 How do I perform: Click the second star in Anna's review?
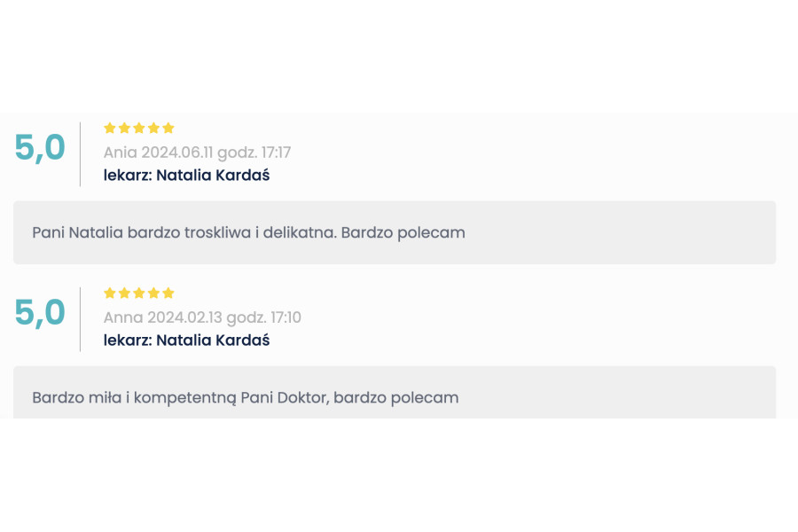[124, 293]
